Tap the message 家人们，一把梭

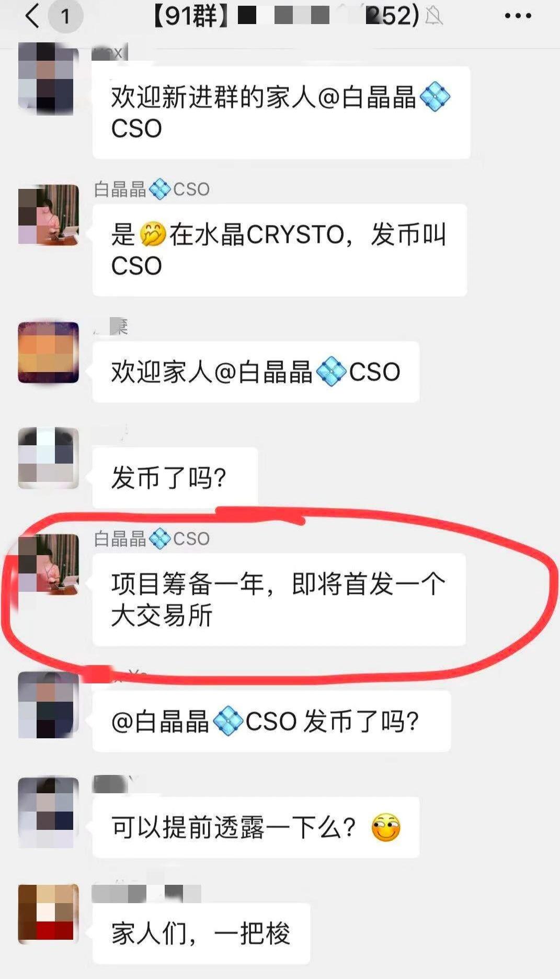click(201, 933)
